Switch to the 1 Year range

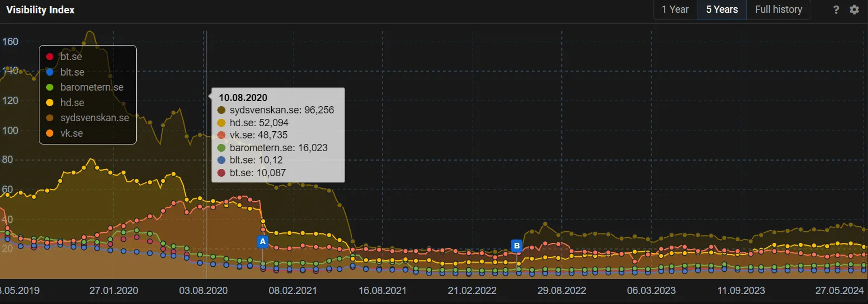coord(675,9)
